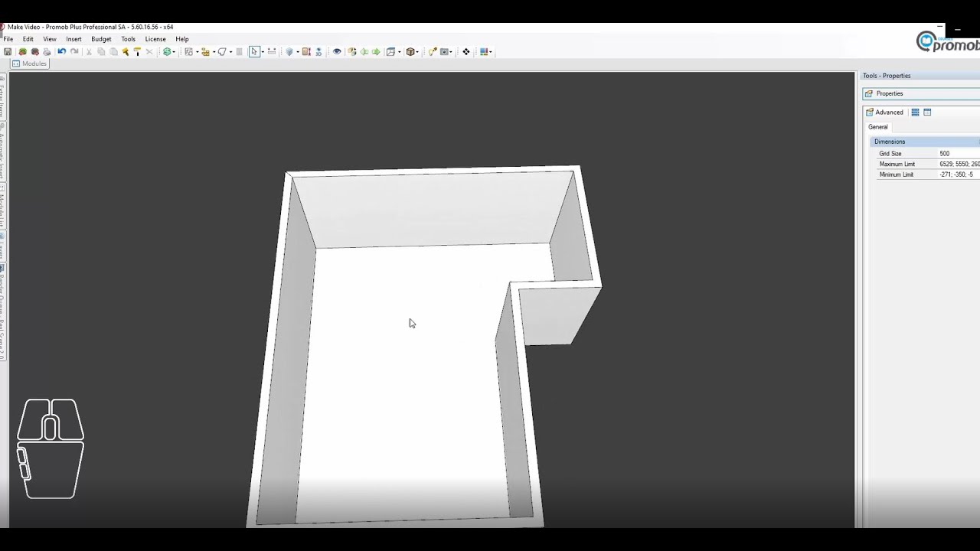This screenshot has width=980, height=551.
Task: Click the Undo arrow icon
Action: click(x=62, y=52)
